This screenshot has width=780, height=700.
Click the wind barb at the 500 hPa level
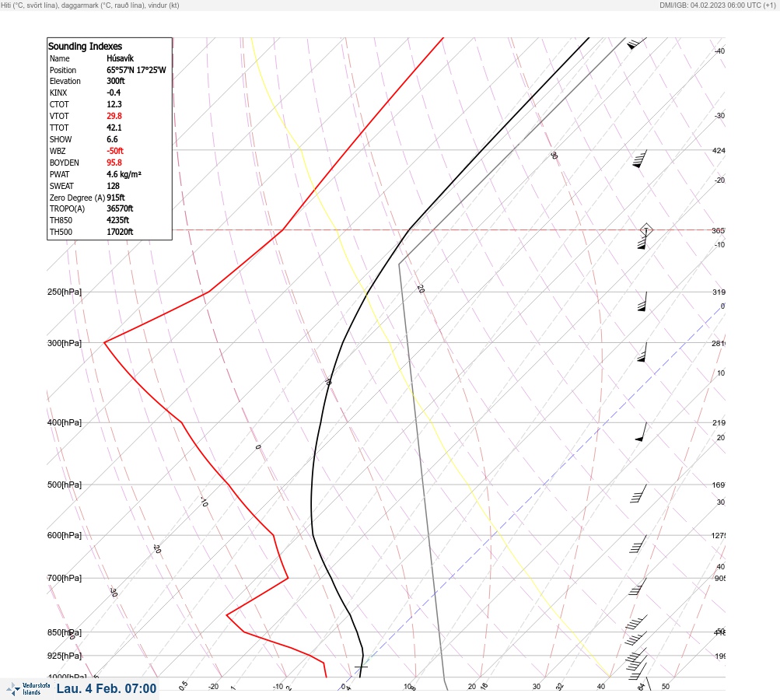(638, 494)
